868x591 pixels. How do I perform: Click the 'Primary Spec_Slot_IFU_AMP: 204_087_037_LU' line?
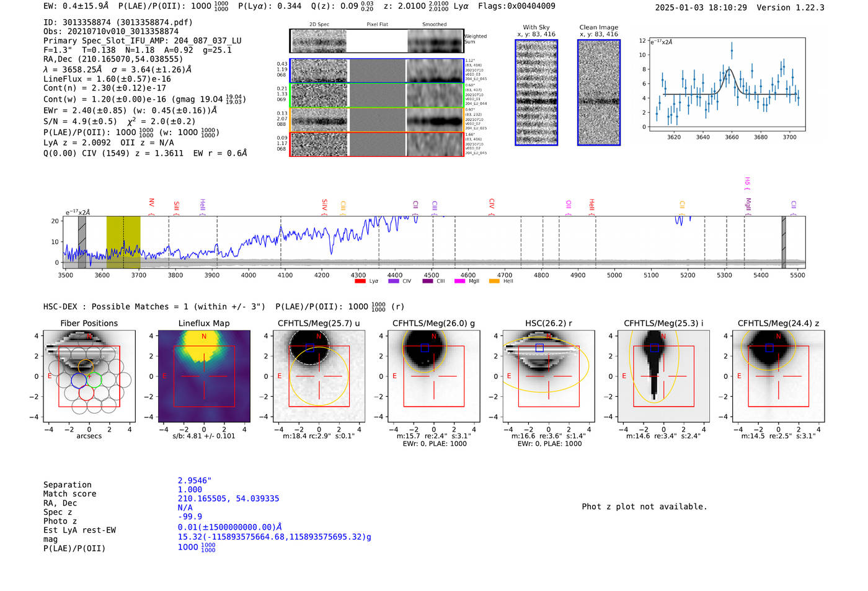tap(143, 41)
